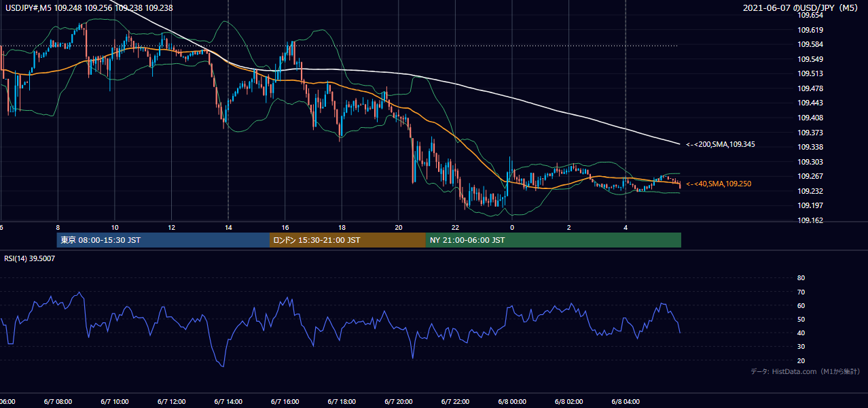The width and height of the screenshot is (868, 408).
Task: Click the 6/7 12:00 bottom time label
Action: pyautogui.click(x=172, y=402)
